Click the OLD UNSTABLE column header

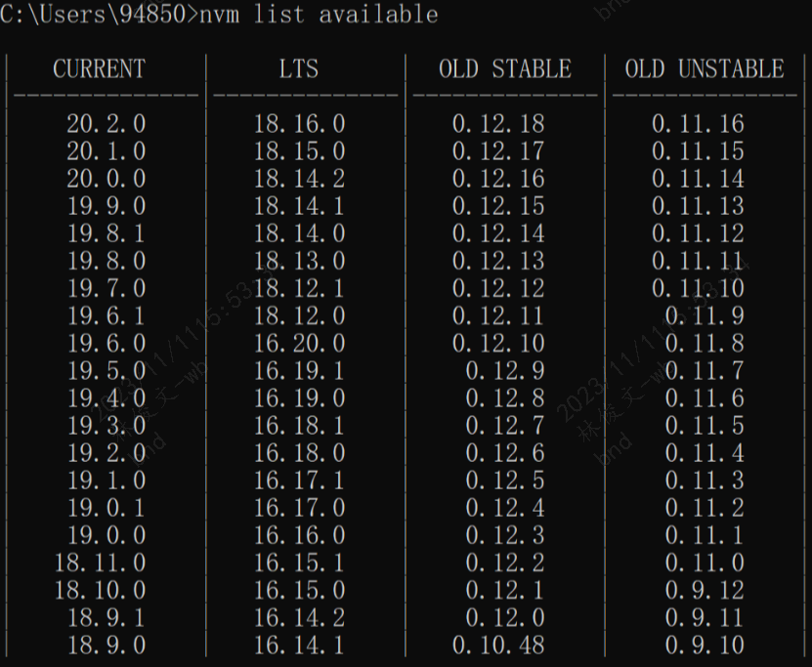click(x=705, y=69)
